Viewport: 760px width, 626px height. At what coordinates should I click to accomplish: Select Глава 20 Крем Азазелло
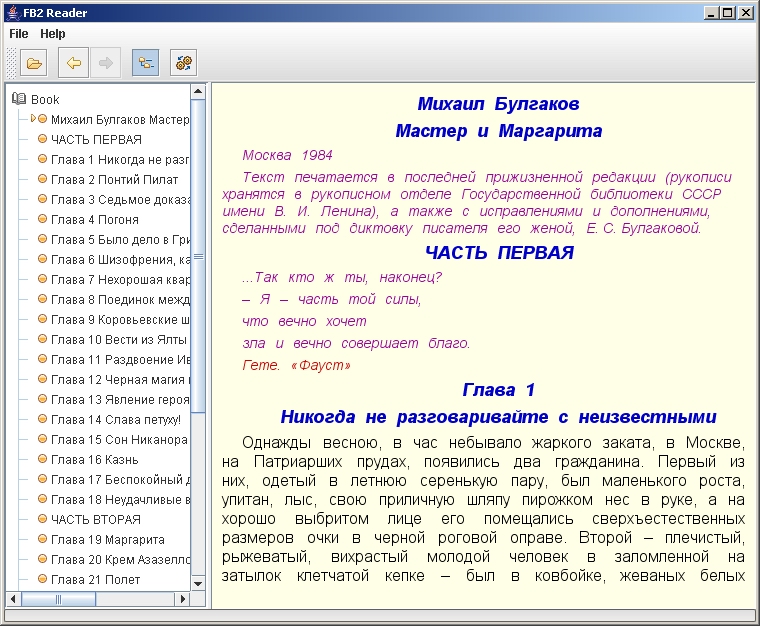[120, 560]
